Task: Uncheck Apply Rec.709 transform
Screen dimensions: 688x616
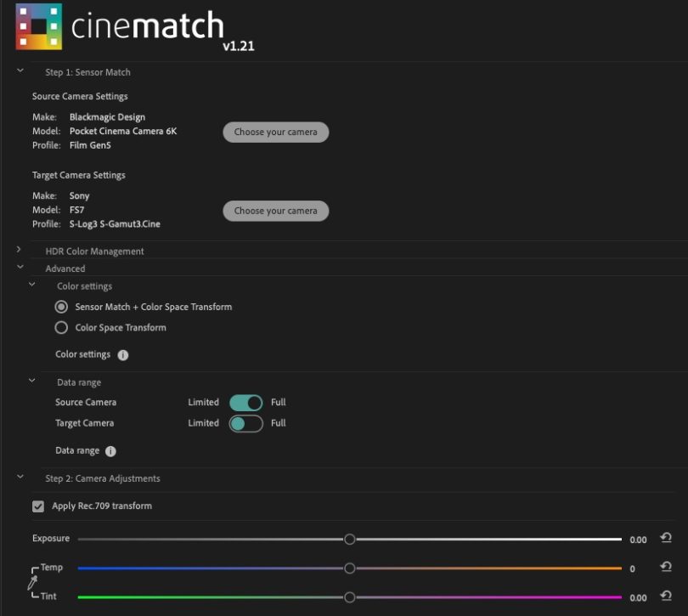Action: click(x=38, y=506)
